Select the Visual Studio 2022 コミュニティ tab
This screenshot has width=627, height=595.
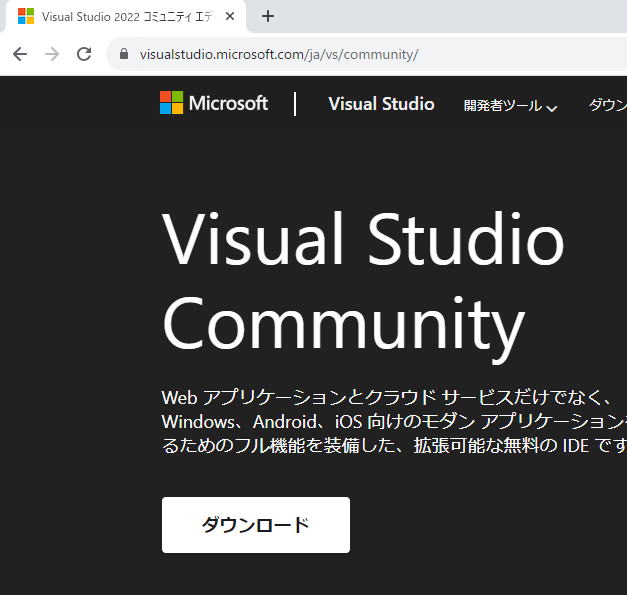click(126, 17)
